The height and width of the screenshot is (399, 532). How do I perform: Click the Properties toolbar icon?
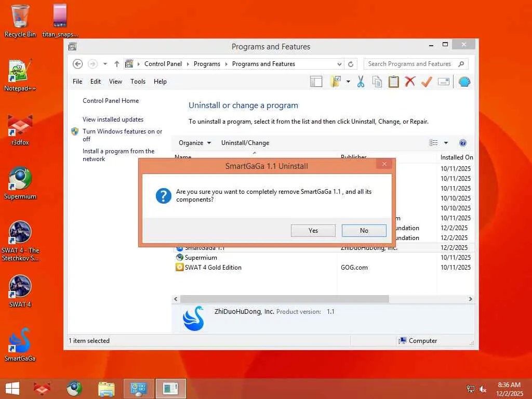444,82
